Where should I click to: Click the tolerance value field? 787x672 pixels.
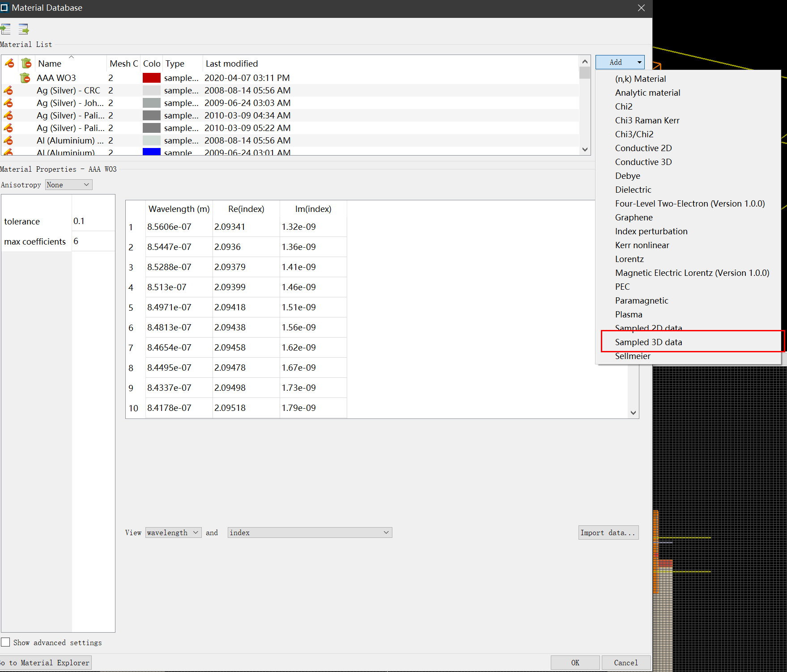(x=93, y=221)
